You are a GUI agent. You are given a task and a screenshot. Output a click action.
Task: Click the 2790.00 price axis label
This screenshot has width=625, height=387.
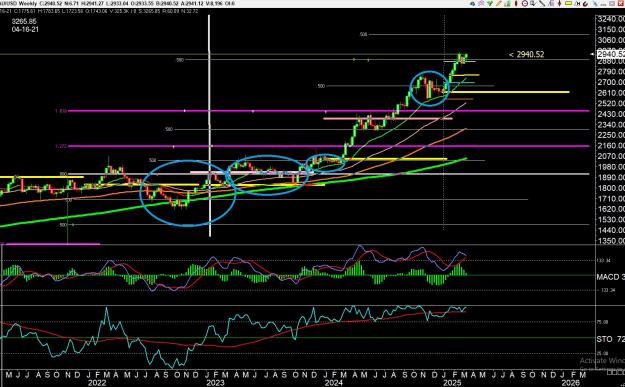point(611,72)
